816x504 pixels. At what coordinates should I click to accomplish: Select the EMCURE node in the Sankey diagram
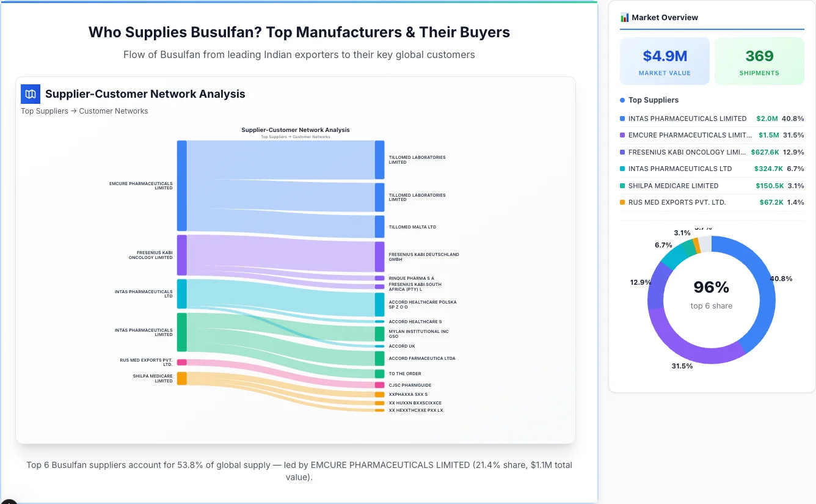click(x=181, y=183)
